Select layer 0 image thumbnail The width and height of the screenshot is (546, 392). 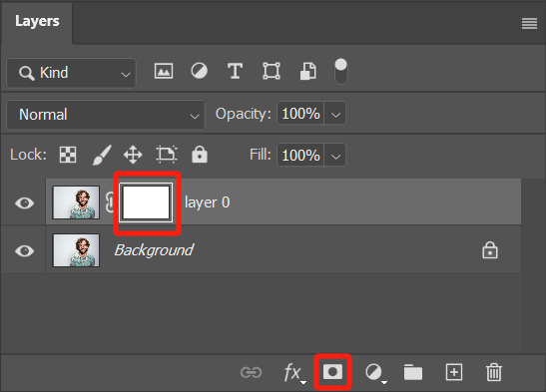pos(76,202)
